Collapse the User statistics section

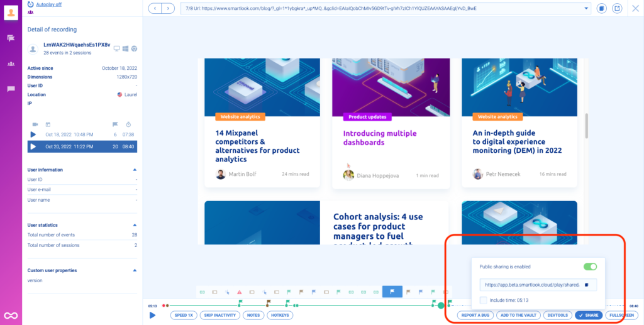coord(135,225)
